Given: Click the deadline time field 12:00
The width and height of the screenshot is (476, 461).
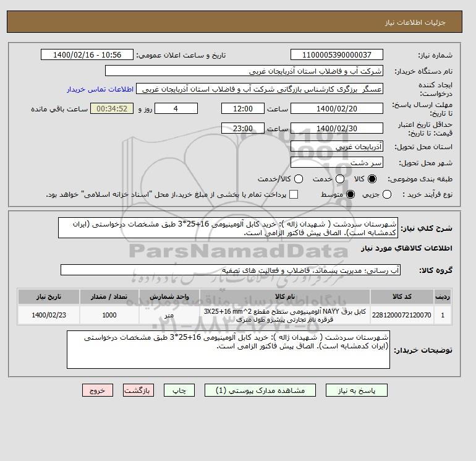Looking at the screenshot, I should pos(243,108).
